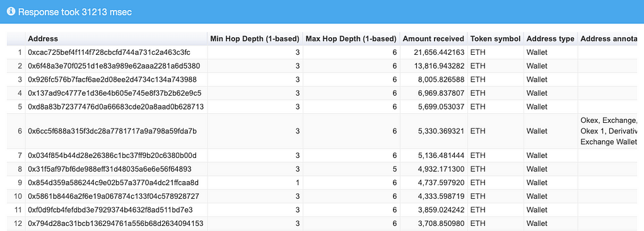Image resolution: width=644 pixels, height=231 pixels.
Task: Select address 0x137ad9c4777e1d36e4b605e745e8f37b2b62e9c5
Action: [x=114, y=93]
